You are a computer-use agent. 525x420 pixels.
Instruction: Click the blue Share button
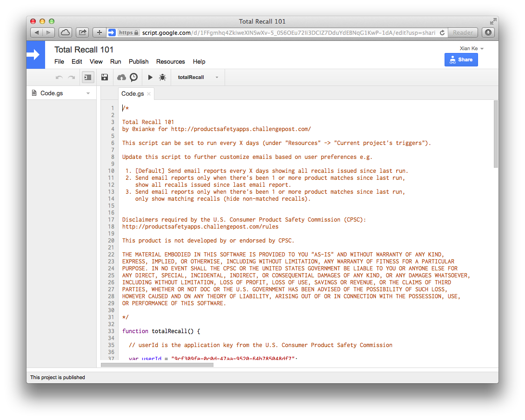461,60
